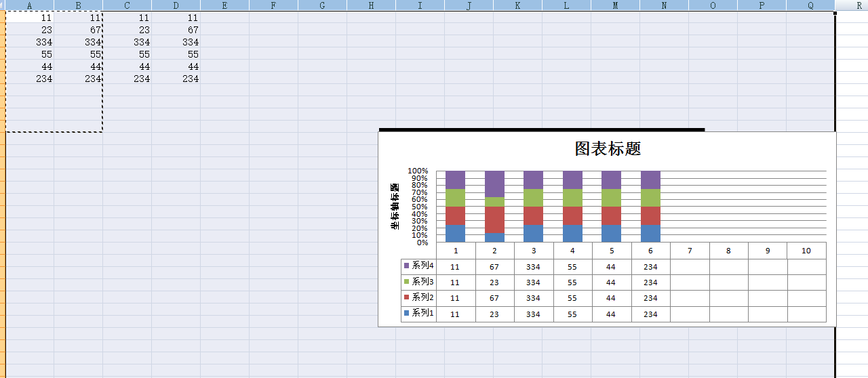This screenshot has width=868, height=378.
Task: Select column A header
Action: point(30,5)
